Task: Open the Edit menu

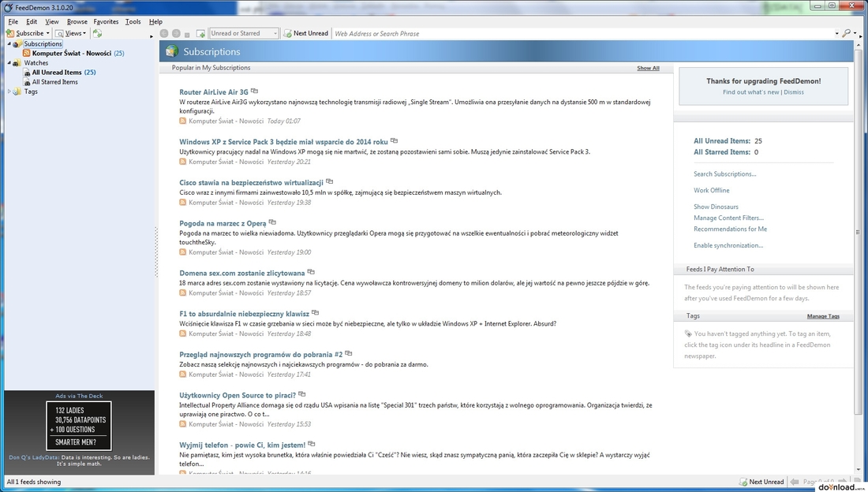Action: click(x=32, y=21)
